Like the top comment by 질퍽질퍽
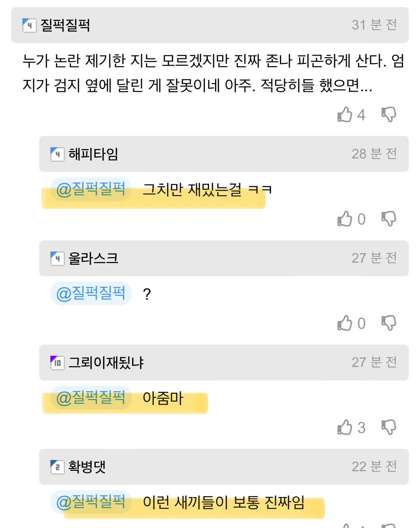 [x=345, y=115]
